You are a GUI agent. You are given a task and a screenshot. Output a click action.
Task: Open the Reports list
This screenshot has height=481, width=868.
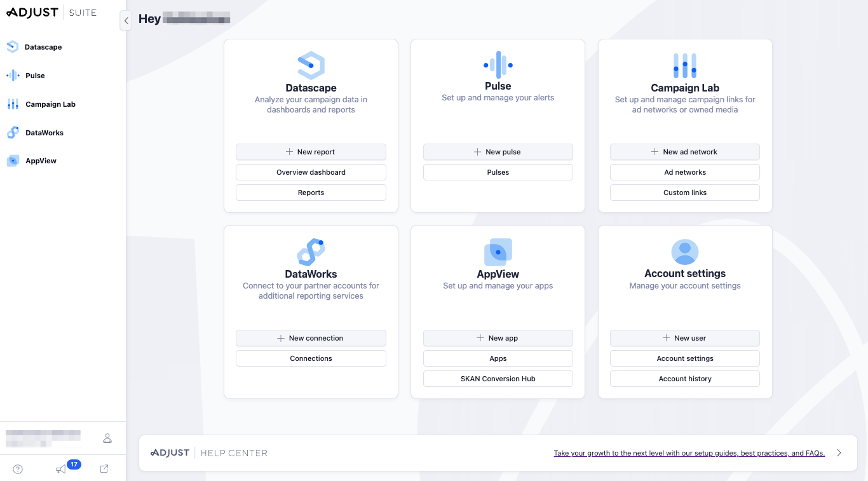pyautogui.click(x=311, y=193)
